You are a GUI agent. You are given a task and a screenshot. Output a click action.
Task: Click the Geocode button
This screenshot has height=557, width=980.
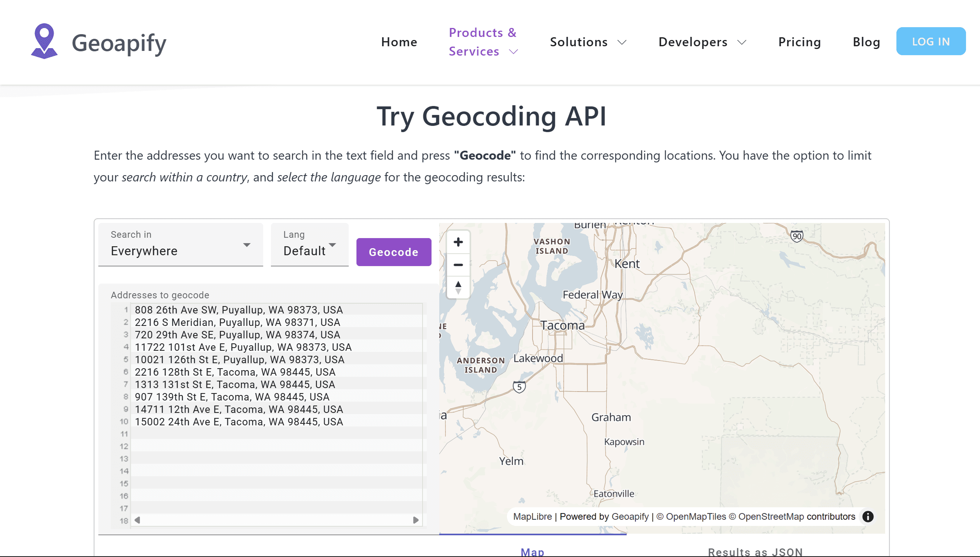394,252
